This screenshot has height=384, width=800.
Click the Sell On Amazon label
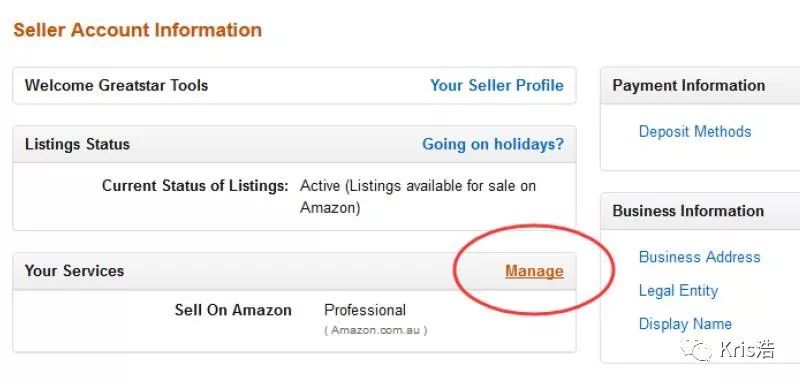click(x=233, y=310)
